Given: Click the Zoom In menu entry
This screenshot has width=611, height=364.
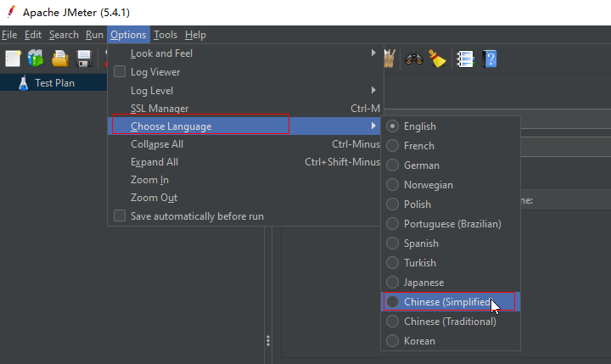Looking at the screenshot, I should [x=150, y=180].
